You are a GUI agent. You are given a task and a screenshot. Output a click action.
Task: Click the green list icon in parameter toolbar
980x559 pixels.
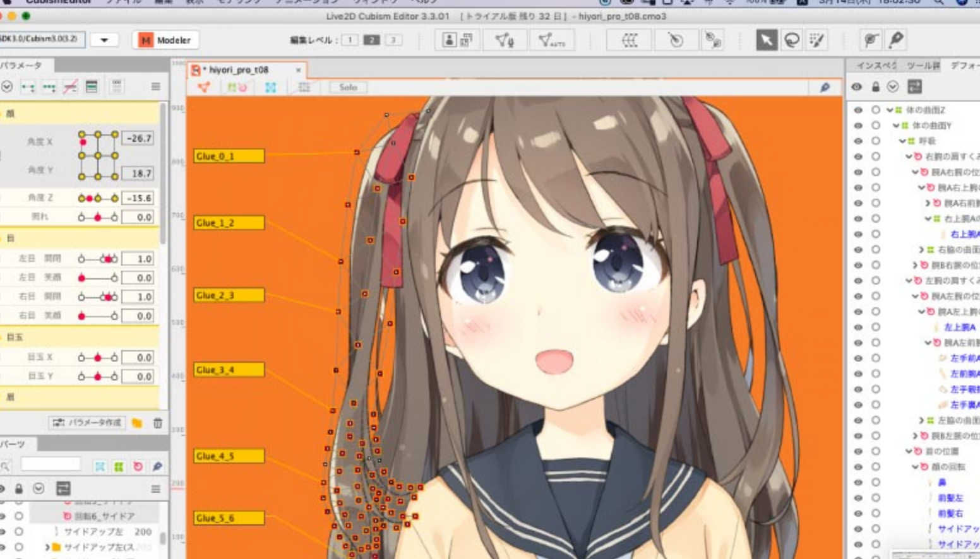tap(92, 86)
